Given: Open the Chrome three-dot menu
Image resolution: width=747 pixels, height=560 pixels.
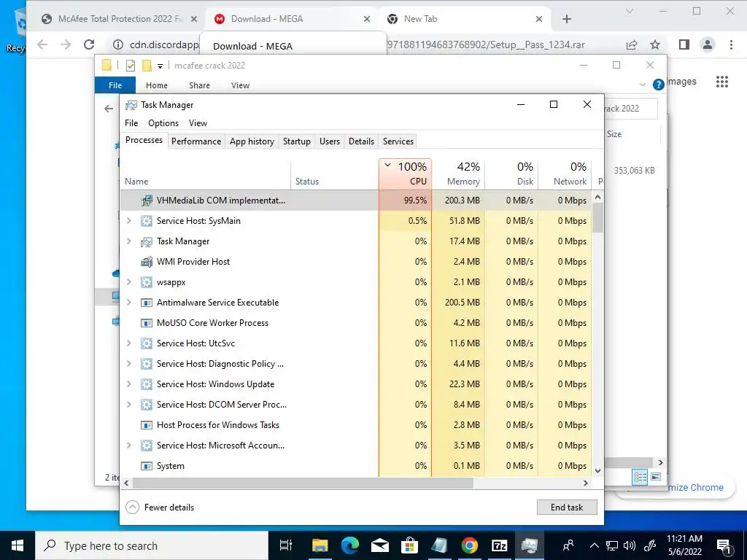Looking at the screenshot, I should (x=731, y=44).
